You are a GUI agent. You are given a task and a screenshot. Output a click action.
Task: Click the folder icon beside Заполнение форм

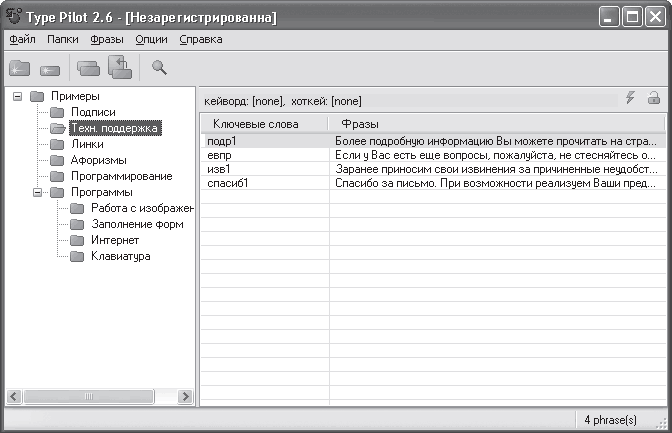click(x=77, y=224)
